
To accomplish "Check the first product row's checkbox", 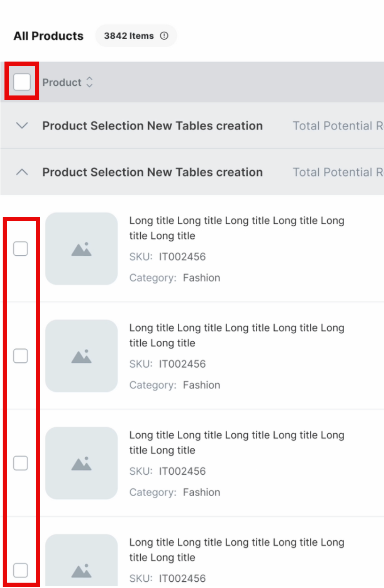I will [x=21, y=248].
